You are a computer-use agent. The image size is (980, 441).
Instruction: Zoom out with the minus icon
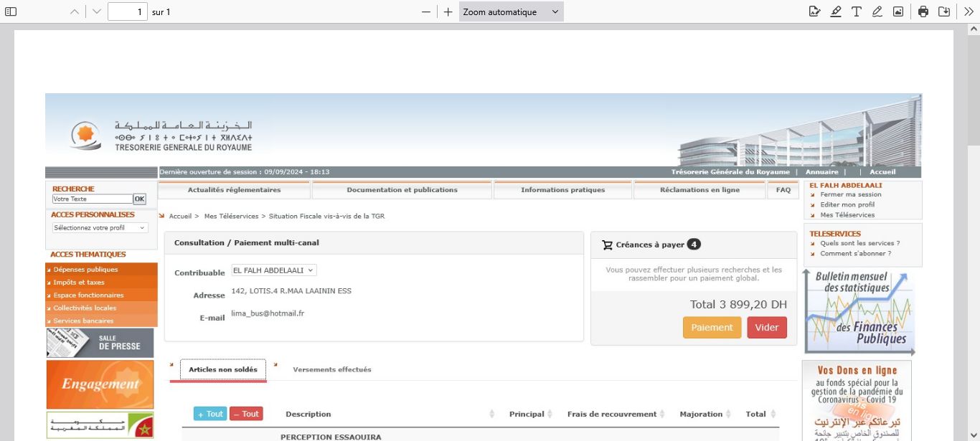(x=426, y=11)
